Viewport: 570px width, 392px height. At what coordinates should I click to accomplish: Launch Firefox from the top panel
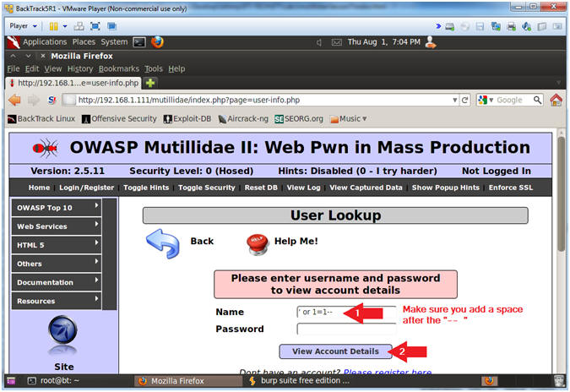[157, 42]
